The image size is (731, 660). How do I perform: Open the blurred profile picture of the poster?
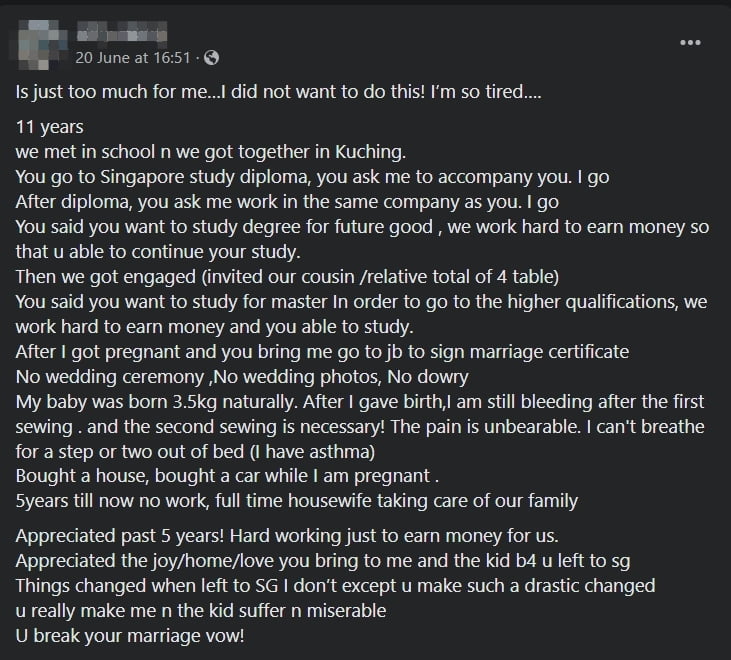39,44
